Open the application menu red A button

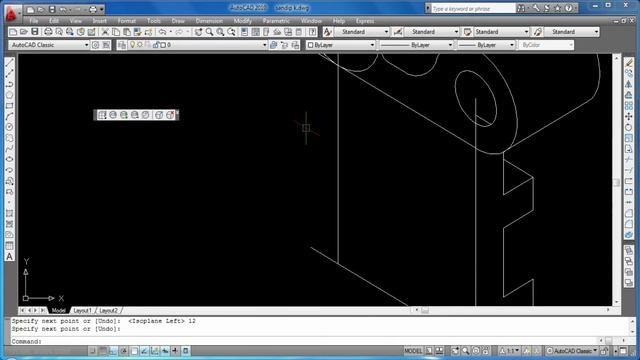point(11,14)
